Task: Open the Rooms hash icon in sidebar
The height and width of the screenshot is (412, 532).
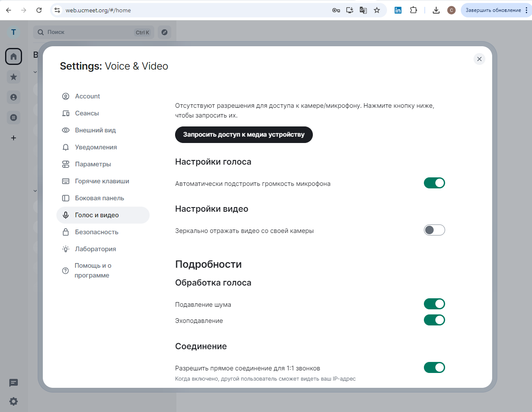Action: click(x=14, y=118)
